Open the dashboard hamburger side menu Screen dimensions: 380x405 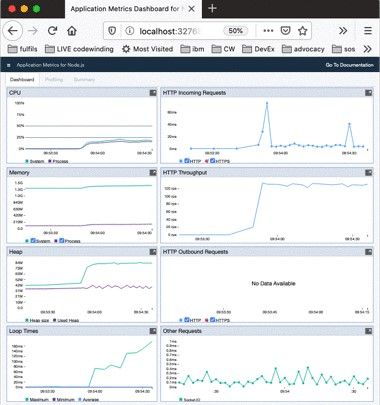(9, 65)
